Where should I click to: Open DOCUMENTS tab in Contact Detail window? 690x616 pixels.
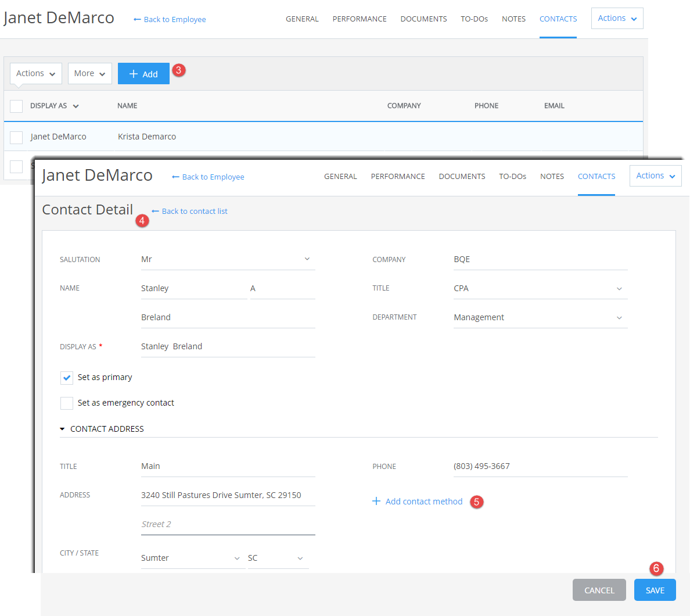point(462,176)
